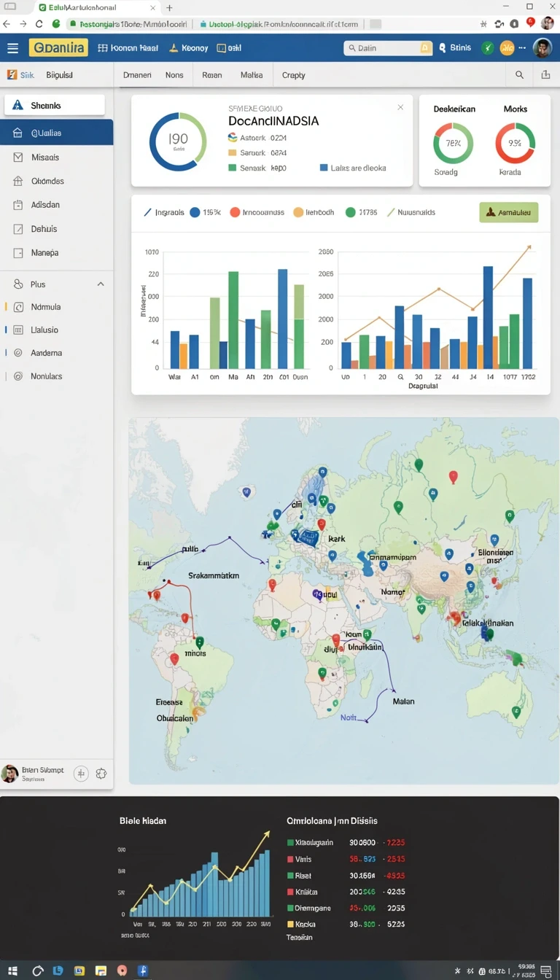
Task: Click the yellow Saruerk legend swatch
Action: click(x=233, y=153)
